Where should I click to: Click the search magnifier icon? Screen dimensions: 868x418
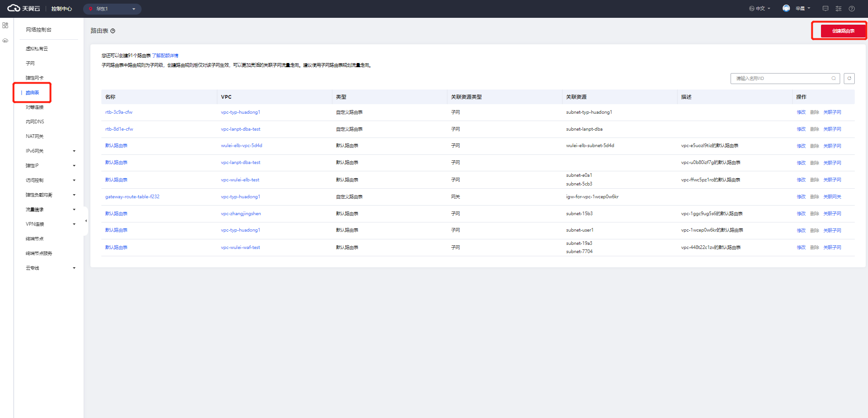coord(833,79)
